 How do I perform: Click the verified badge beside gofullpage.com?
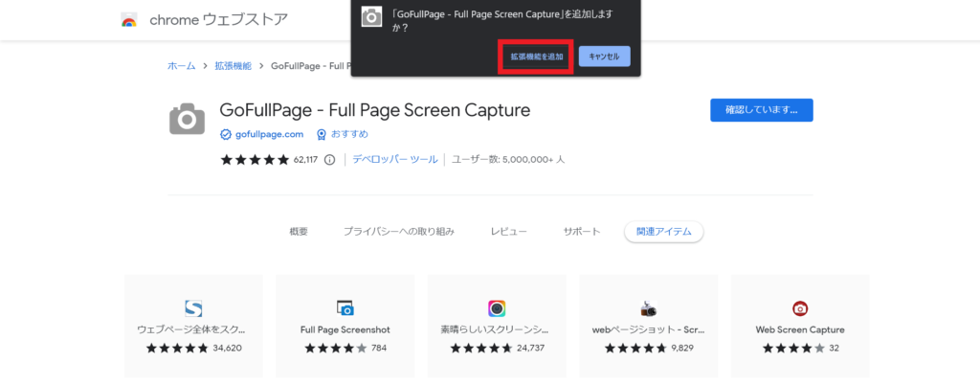pos(226,134)
